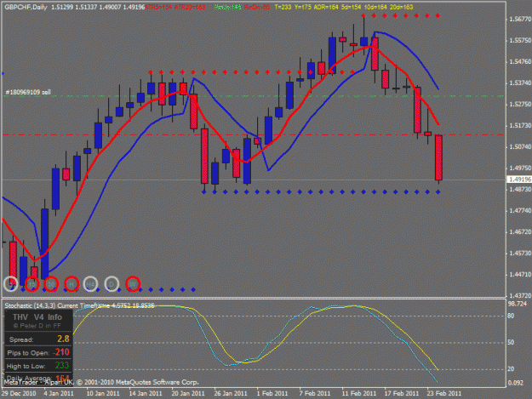Image resolution: width=532 pixels, height=399 pixels.
Task: Select the 15-minute timeframe circle
Action: click(31, 284)
